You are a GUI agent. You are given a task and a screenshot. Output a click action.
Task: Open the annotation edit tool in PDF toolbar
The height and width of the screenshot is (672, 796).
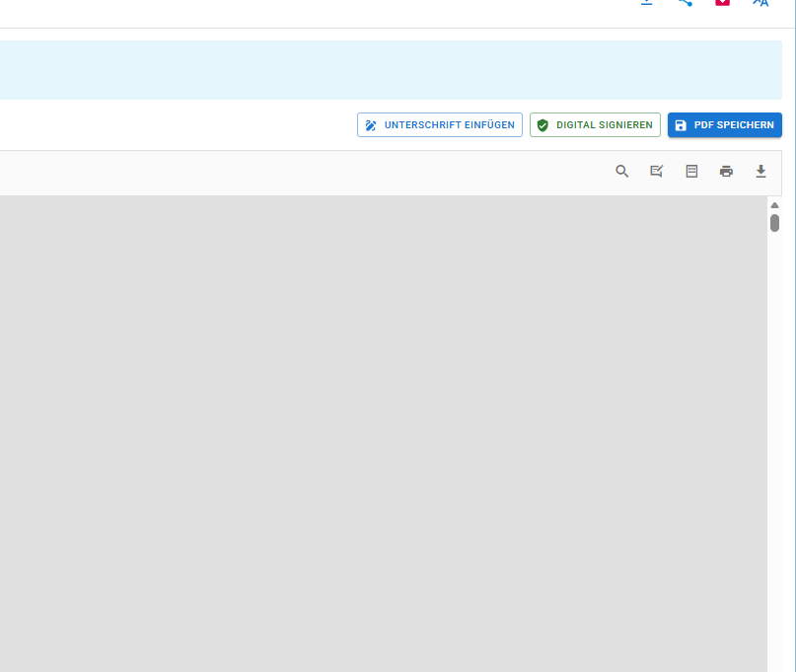657,171
